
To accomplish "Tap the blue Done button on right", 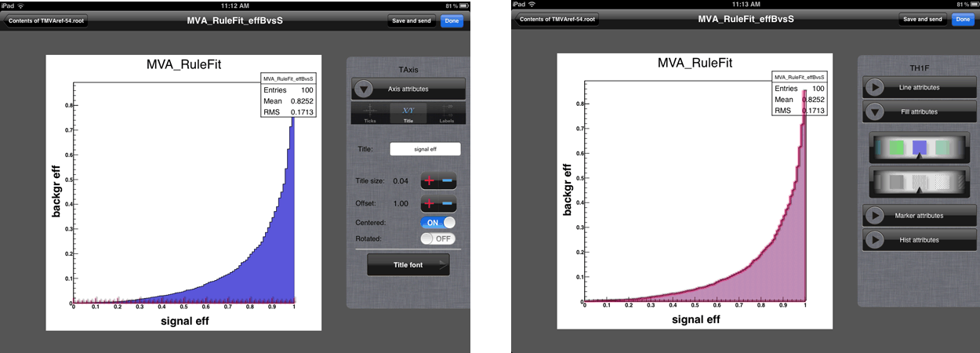I will (x=962, y=20).
